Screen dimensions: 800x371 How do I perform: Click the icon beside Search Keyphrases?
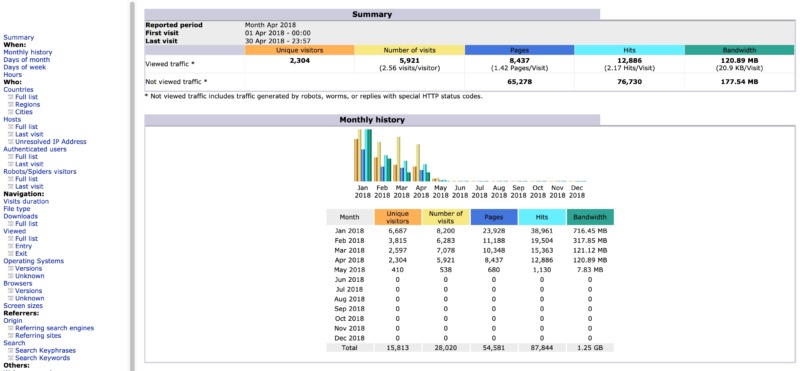[11, 351]
